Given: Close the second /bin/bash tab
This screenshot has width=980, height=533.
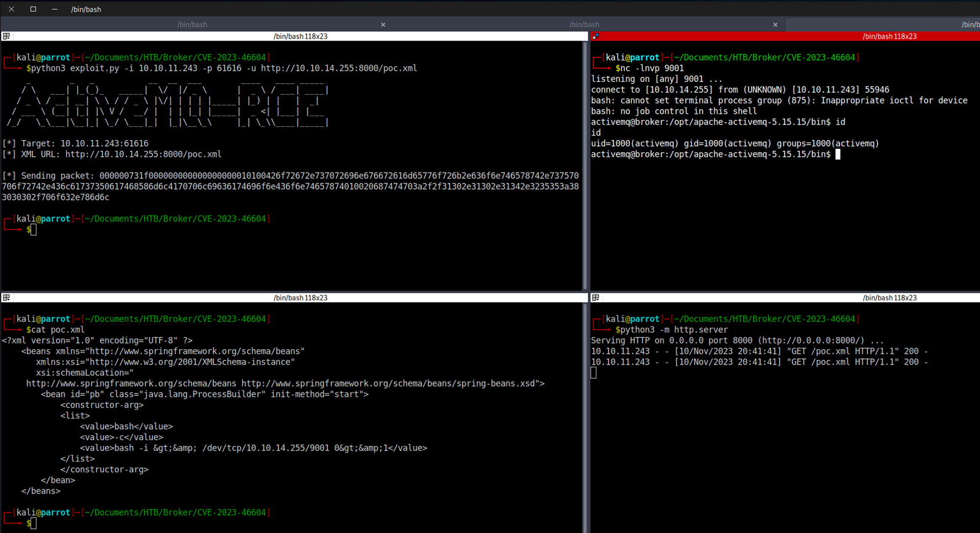Looking at the screenshot, I should point(775,24).
